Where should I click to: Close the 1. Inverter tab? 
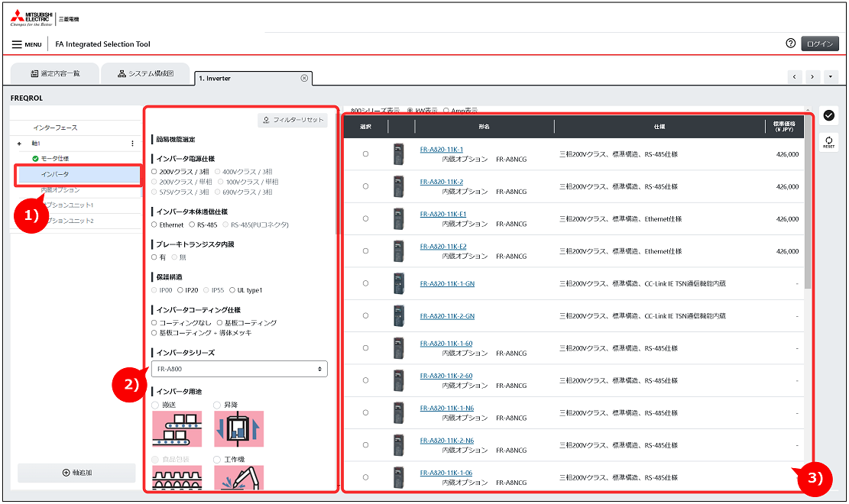pos(304,78)
